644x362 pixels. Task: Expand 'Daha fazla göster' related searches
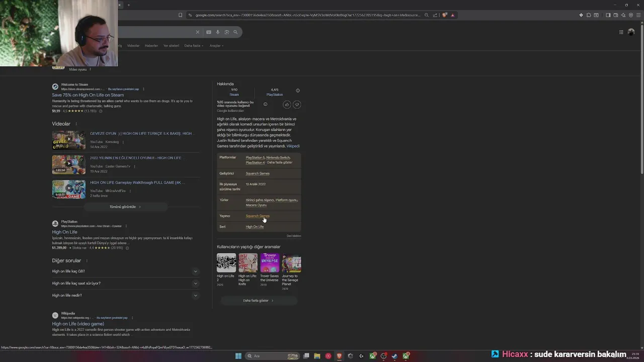pos(259,301)
